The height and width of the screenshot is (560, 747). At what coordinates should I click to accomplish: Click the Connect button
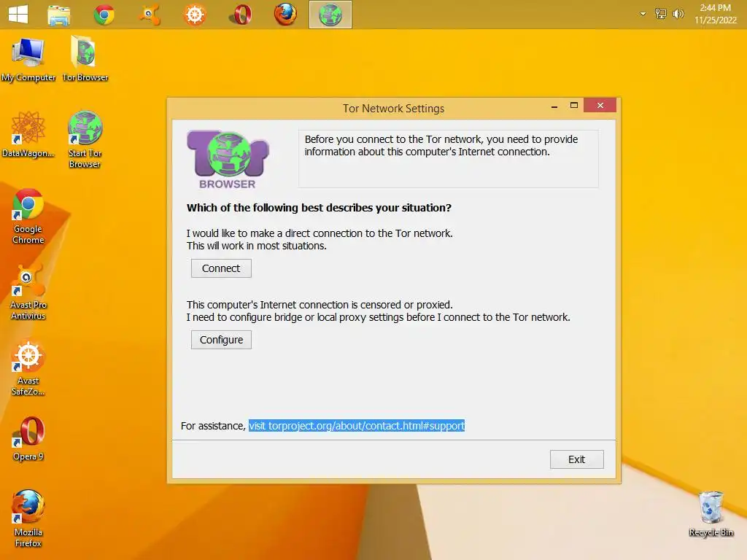(x=221, y=268)
